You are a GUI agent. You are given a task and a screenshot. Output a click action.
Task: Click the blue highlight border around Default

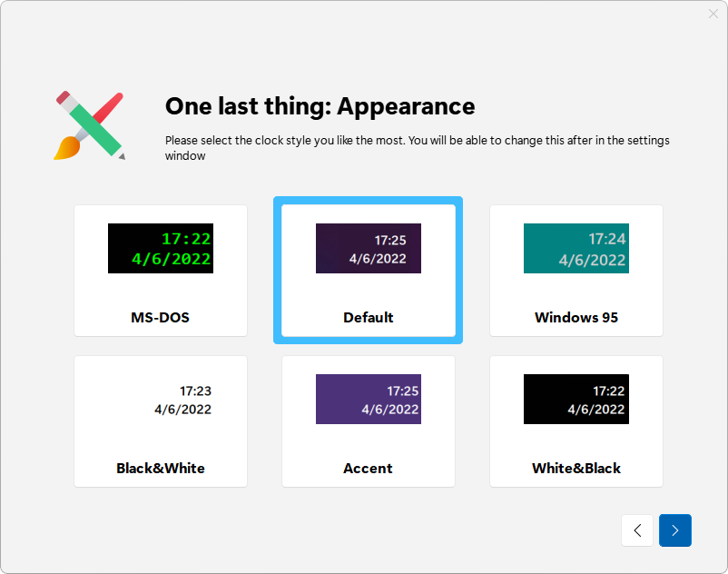tap(369, 200)
